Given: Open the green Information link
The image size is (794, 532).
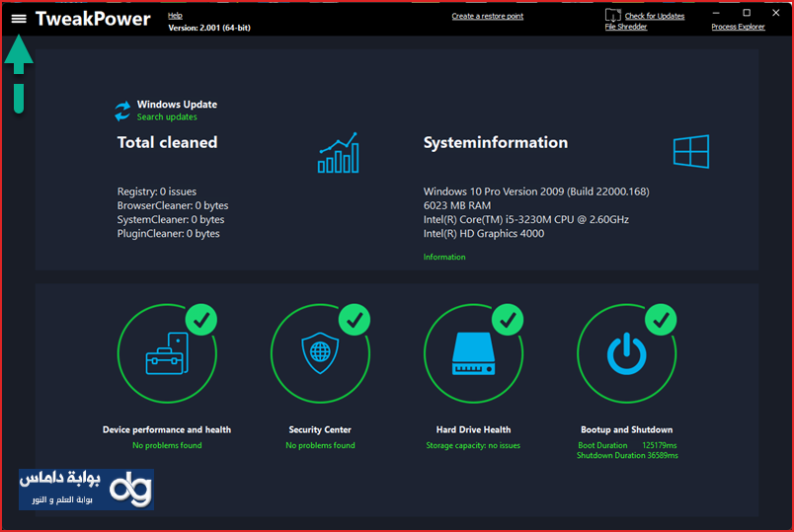Looking at the screenshot, I should pos(444,258).
